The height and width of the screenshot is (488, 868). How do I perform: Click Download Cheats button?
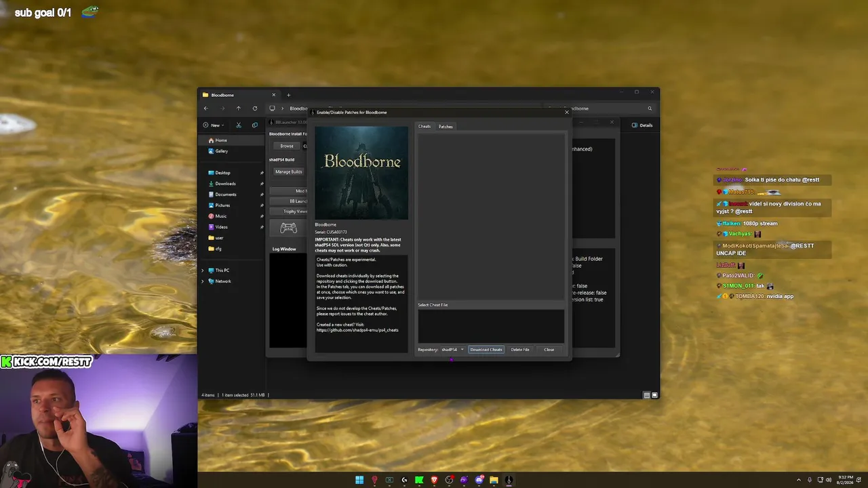[486, 350]
